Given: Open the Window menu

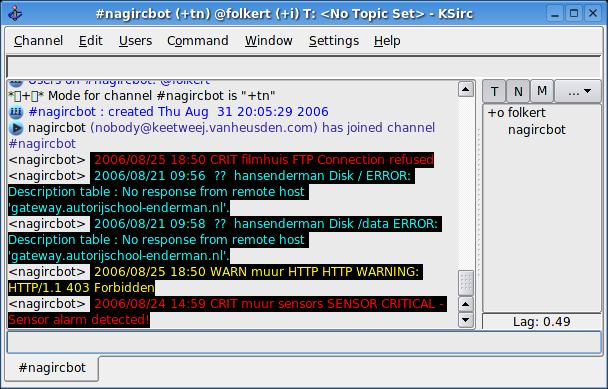Looking at the screenshot, I should (268, 41).
